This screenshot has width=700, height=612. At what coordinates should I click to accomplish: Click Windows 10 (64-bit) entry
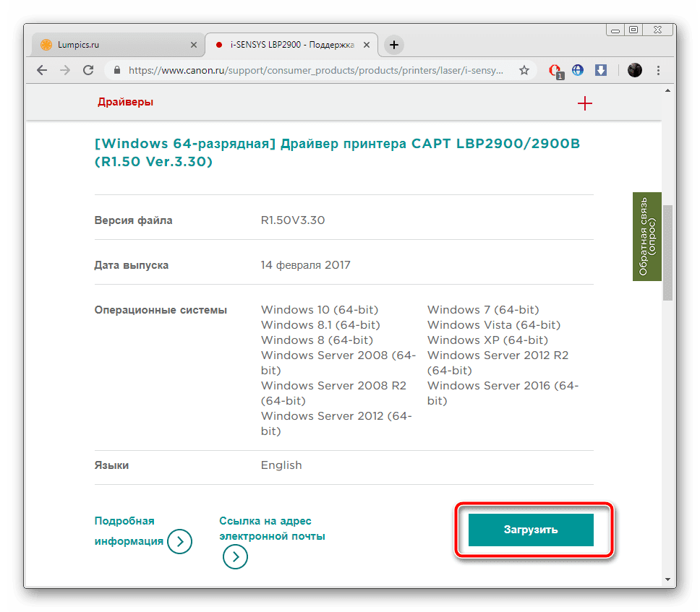(x=320, y=309)
